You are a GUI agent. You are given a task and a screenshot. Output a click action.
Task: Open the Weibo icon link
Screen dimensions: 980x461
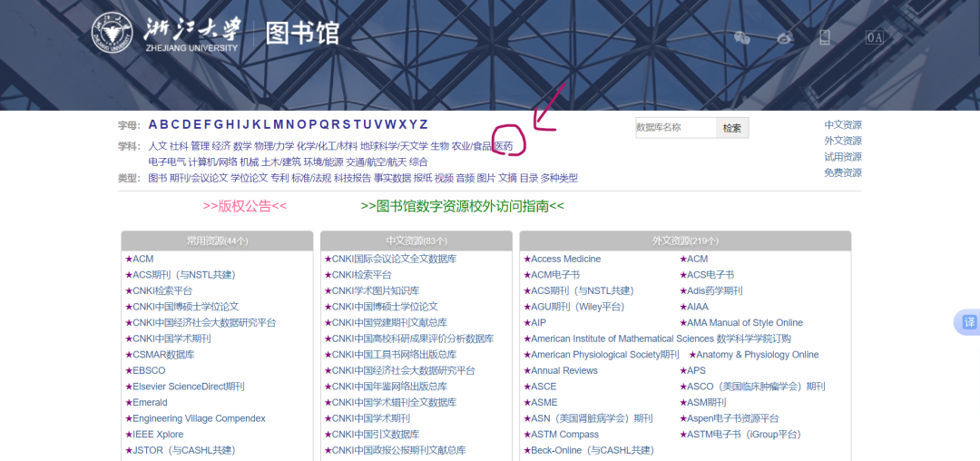(x=785, y=37)
